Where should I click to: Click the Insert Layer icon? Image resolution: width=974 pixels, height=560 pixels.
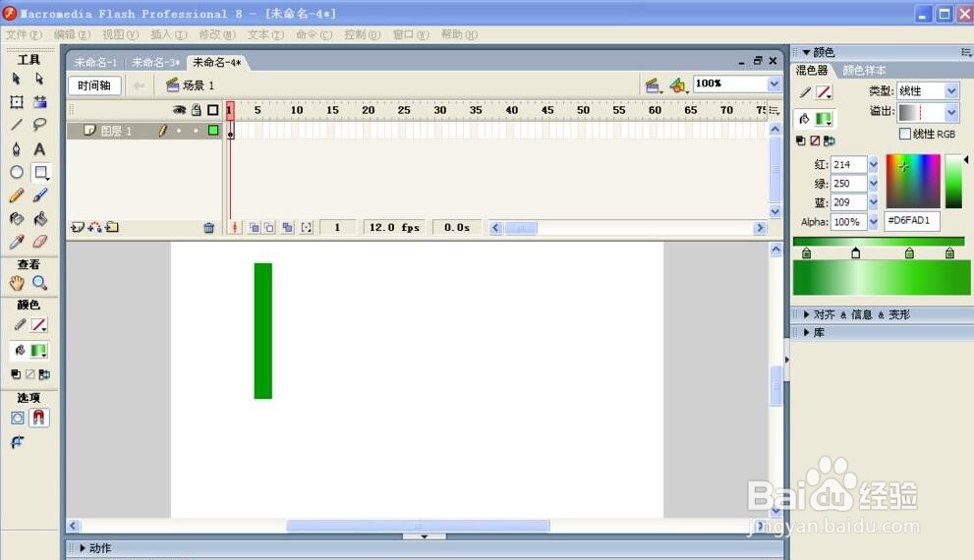(77, 227)
